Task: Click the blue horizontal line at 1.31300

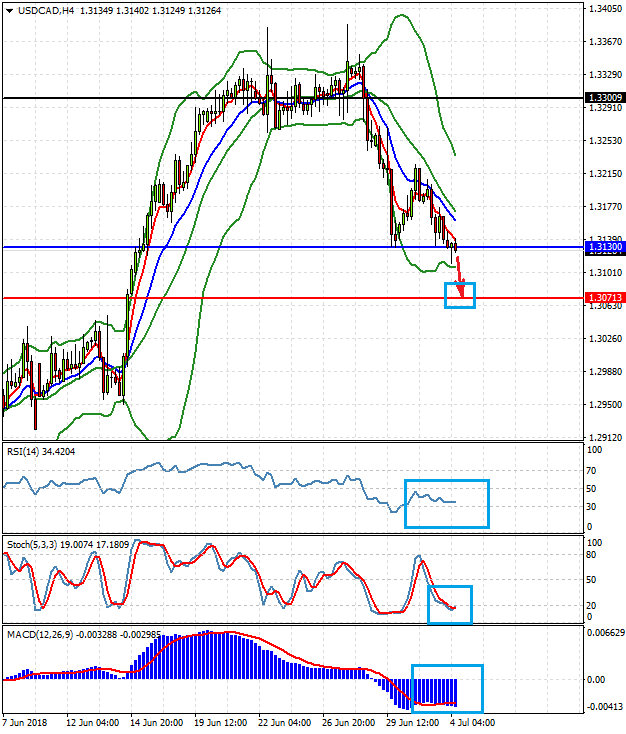Action: coord(293,247)
